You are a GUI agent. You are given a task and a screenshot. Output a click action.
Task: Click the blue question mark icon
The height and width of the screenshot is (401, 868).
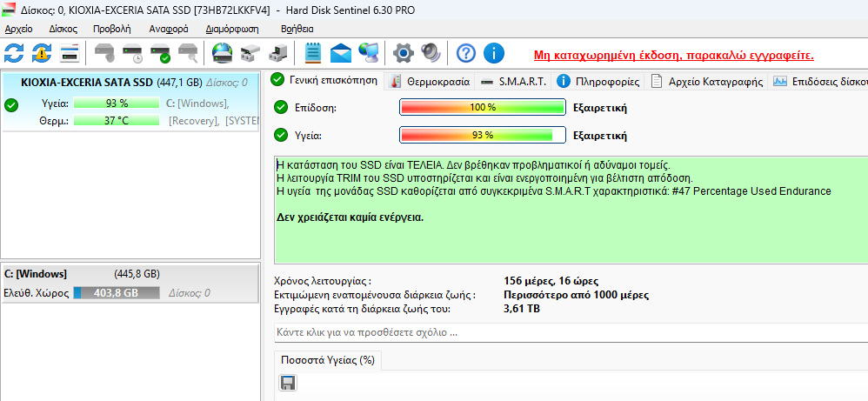(466, 53)
